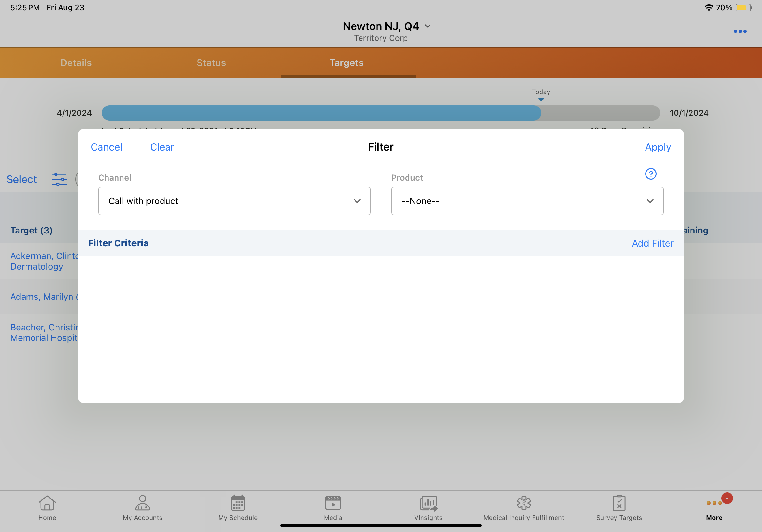Open Survey Targets icon

[x=619, y=503]
